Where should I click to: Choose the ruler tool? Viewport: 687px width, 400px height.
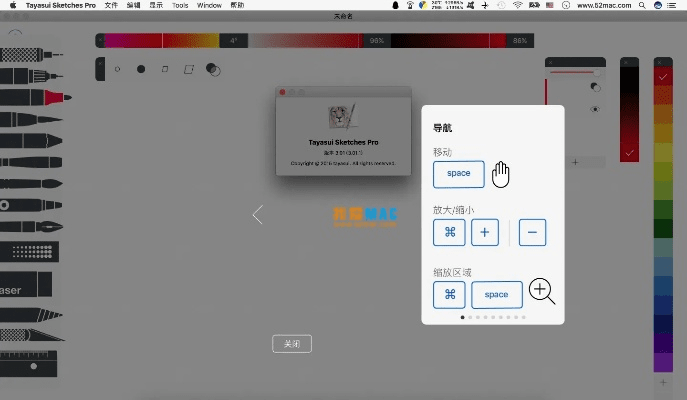point(30,360)
